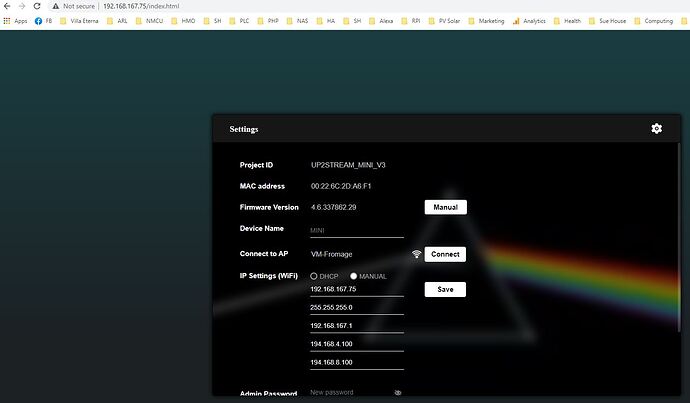Click the DNS field 194.168.4.100
The height and width of the screenshot is (403, 690).
(357, 344)
